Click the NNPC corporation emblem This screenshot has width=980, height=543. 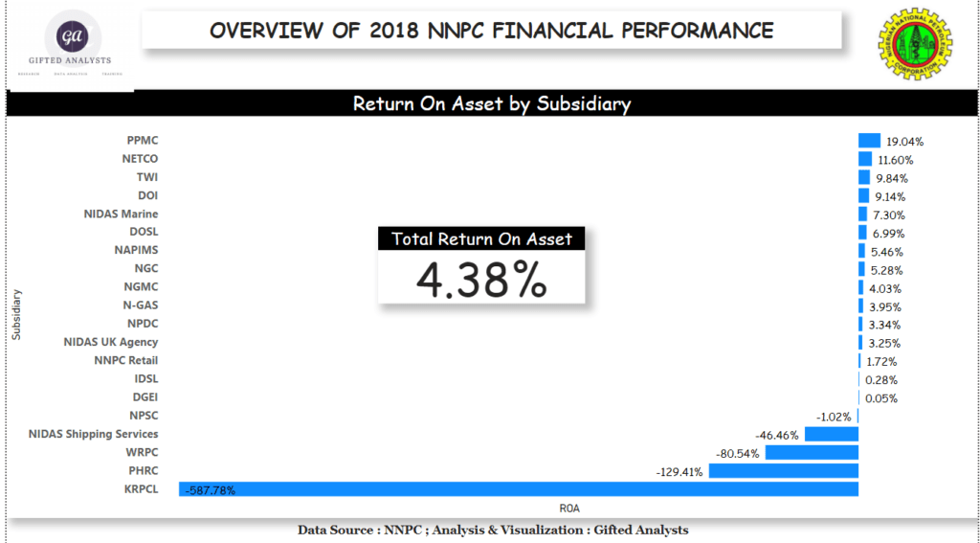click(916, 46)
